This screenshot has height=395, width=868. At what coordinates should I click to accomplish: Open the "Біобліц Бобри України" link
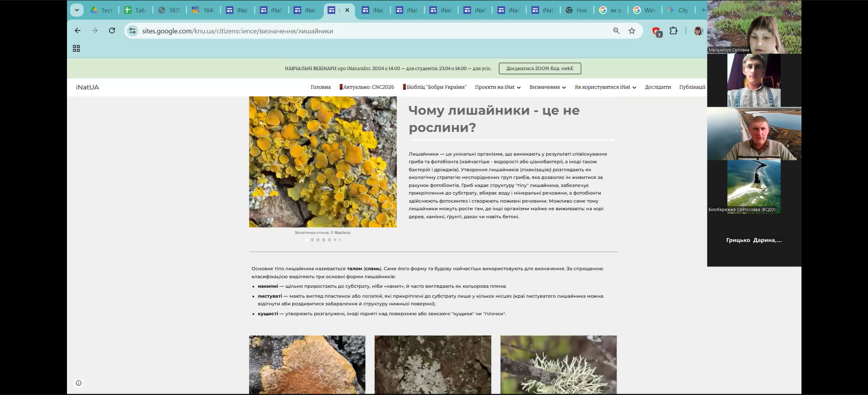[x=435, y=87]
